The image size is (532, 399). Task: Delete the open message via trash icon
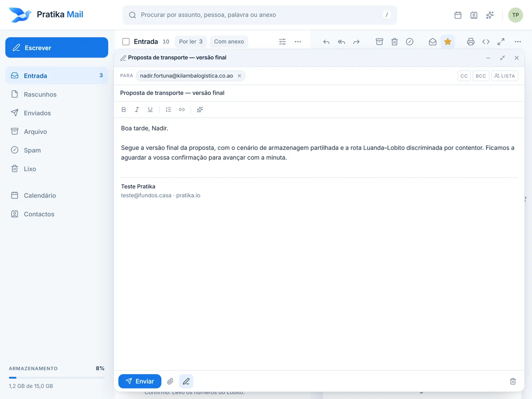tap(395, 42)
